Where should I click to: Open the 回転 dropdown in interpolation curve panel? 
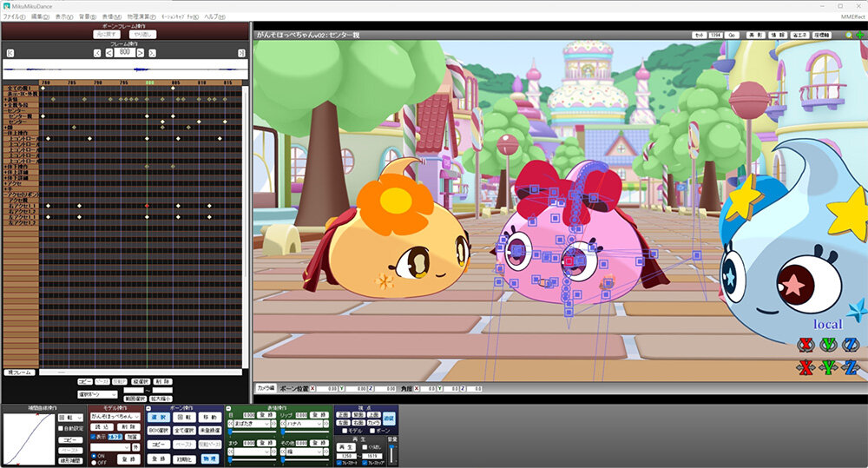[70, 417]
